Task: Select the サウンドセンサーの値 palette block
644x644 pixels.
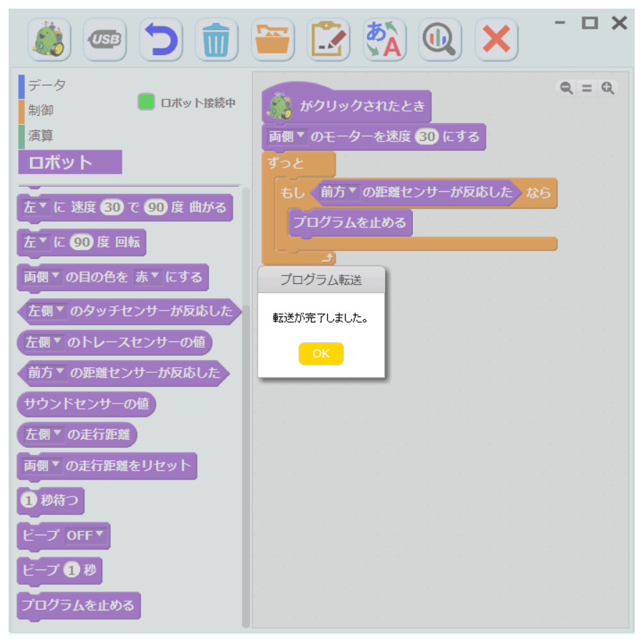Action: pos(87,404)
